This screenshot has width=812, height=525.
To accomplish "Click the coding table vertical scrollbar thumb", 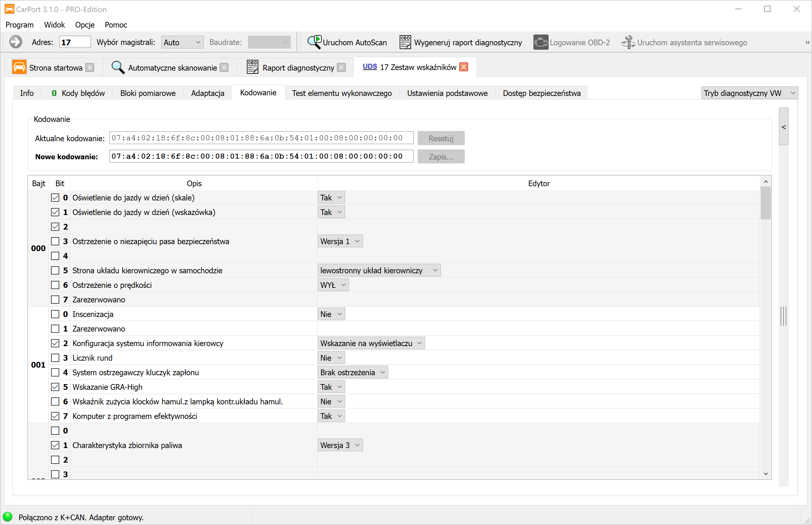I will (765, 203).
